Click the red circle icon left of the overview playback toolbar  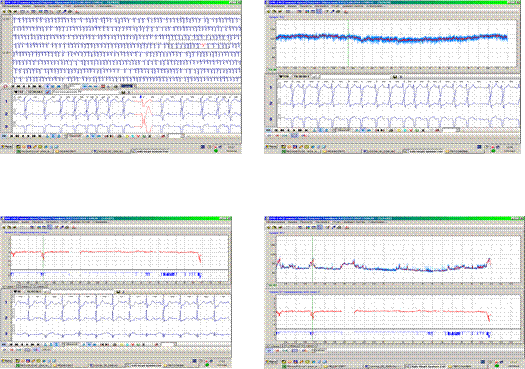coord(5,86)
